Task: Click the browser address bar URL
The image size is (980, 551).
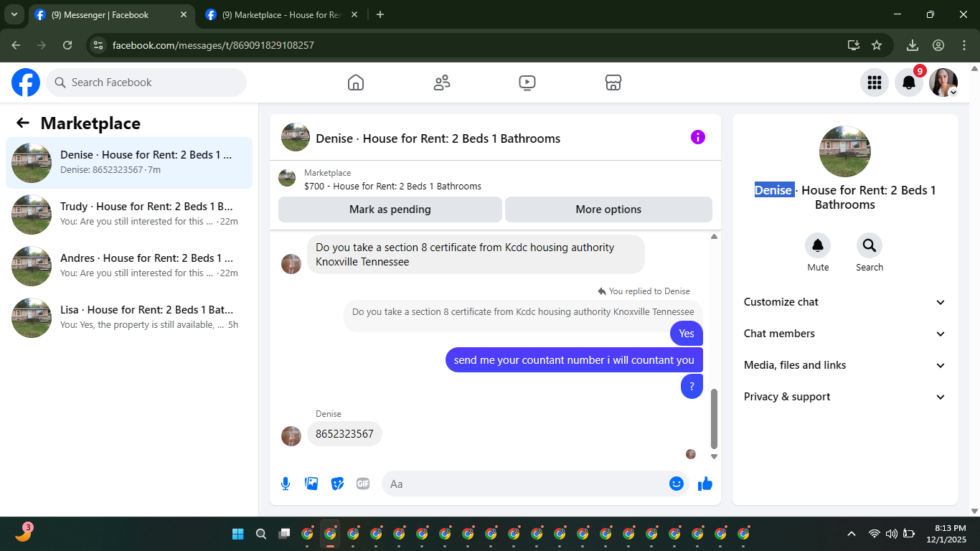Action: click(x=213, y=45)
